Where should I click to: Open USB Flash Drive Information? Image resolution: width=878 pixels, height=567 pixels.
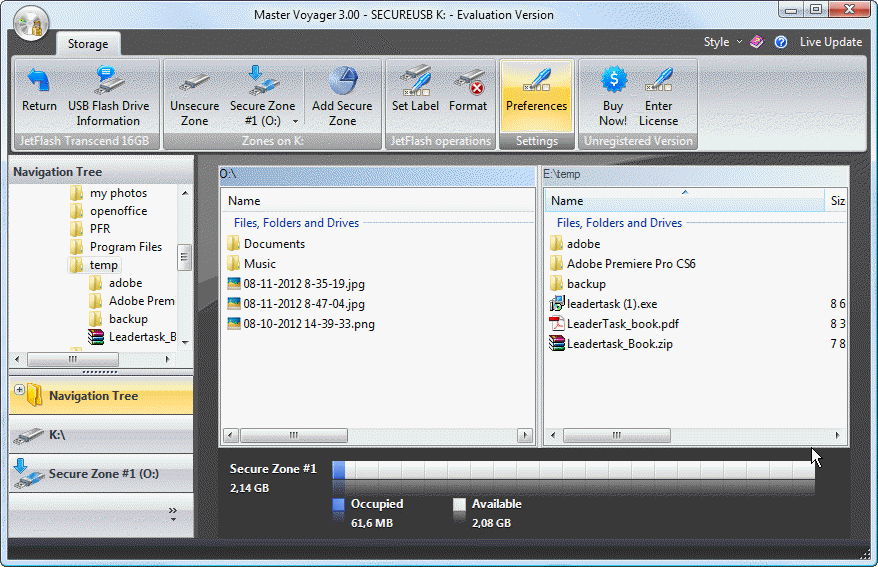[109, 97]
